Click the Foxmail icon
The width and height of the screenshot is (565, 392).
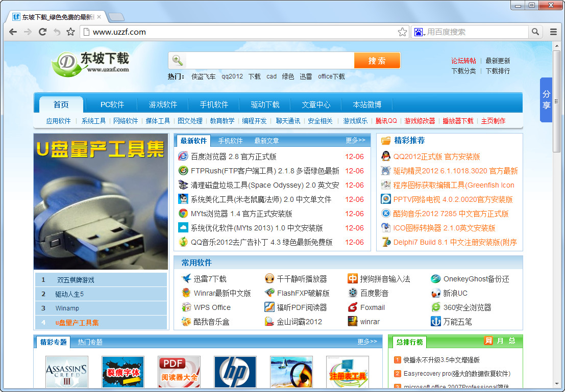[352, 307]
